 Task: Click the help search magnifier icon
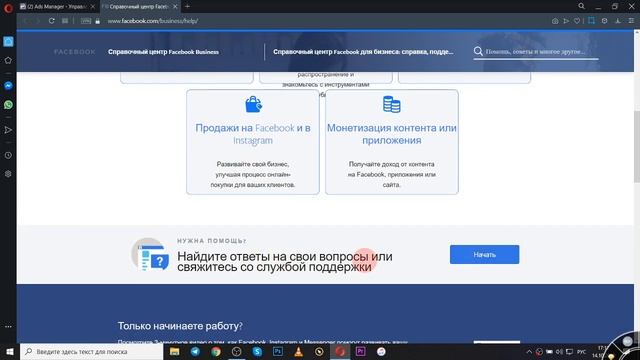point(478,51)
